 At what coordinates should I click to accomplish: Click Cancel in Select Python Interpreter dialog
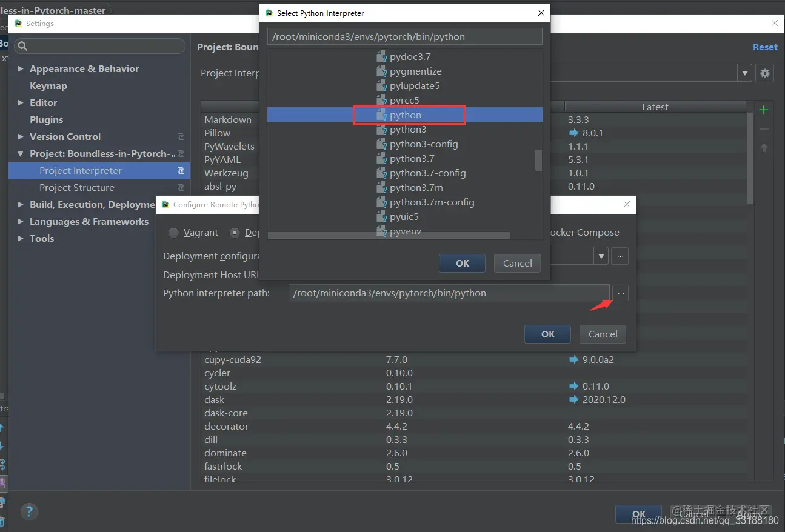click(517, 263)
